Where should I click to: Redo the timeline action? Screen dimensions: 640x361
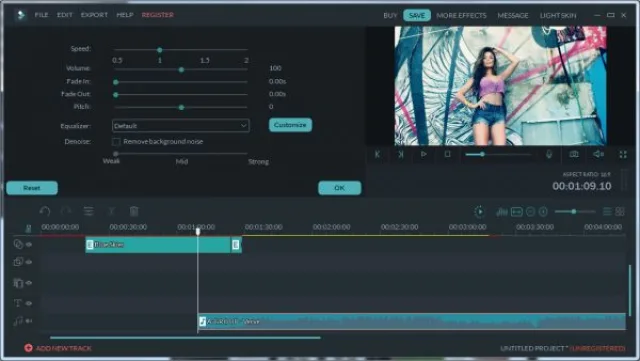point(66,211)
